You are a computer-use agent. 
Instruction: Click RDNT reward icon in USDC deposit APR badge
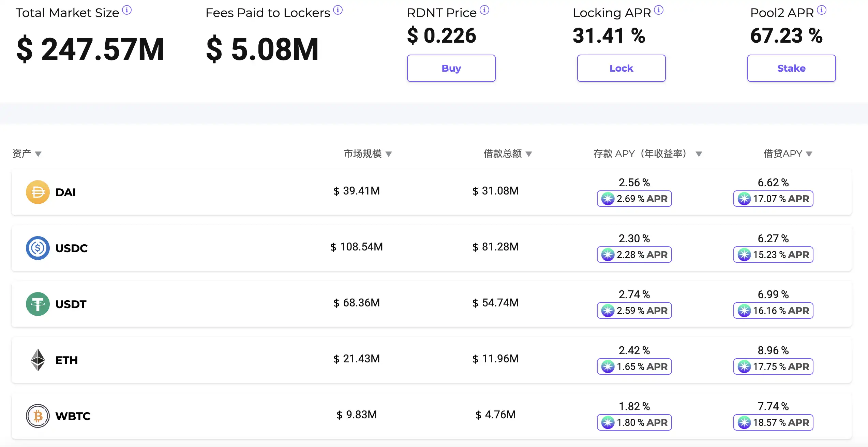coord(608,255)
